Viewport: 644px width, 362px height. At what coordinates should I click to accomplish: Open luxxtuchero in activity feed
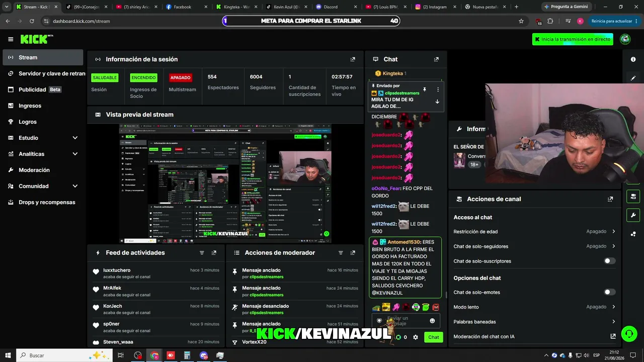coord(117,270)
